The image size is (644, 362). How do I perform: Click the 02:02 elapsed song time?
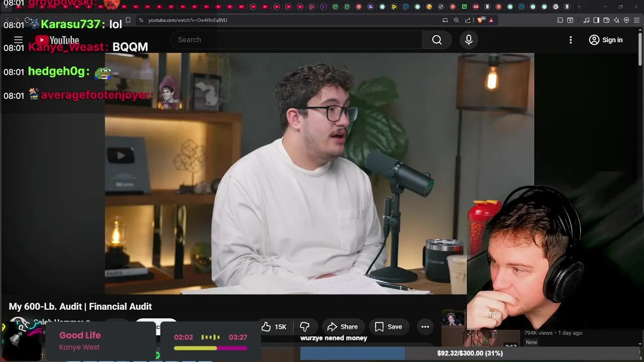coord(183,337)
